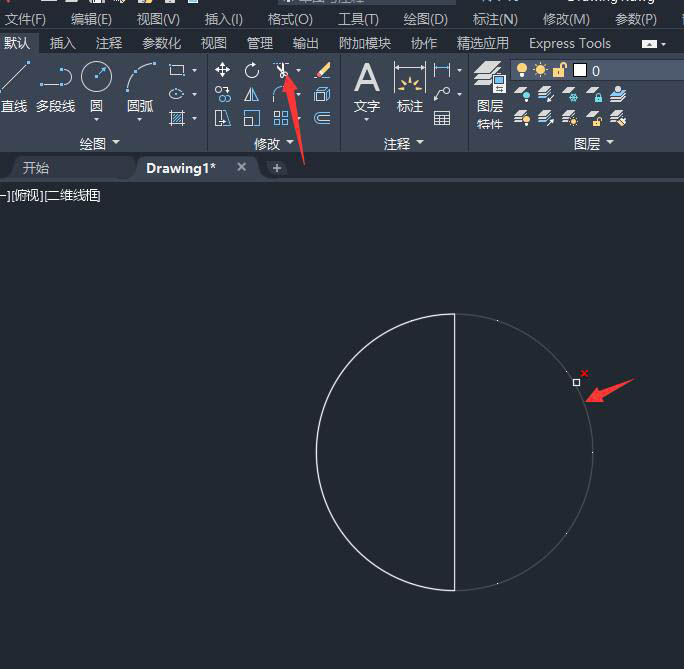The height and width of the screenshot is (669, 684).
Task: Close the Drawing1* tab
Action: pos(241,167)
